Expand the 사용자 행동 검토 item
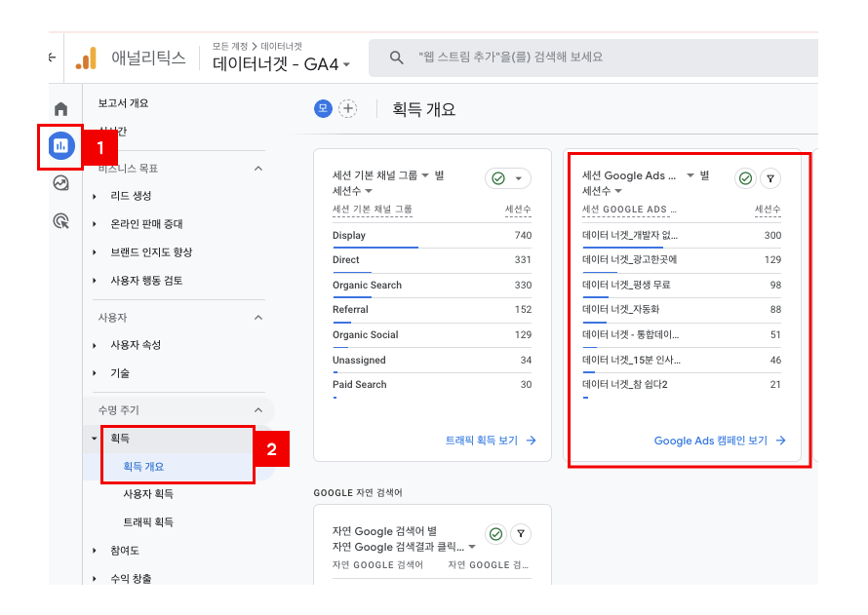 coord(95,281)
